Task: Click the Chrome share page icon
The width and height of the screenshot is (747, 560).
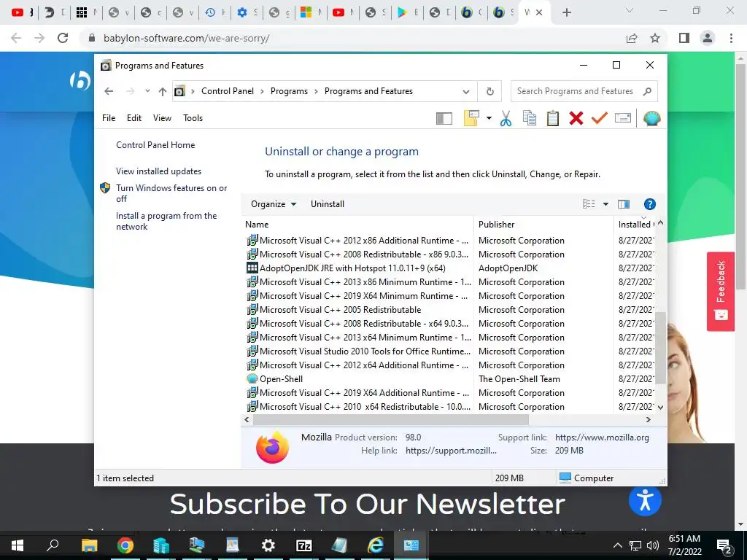Action: (x=632, y=38)
